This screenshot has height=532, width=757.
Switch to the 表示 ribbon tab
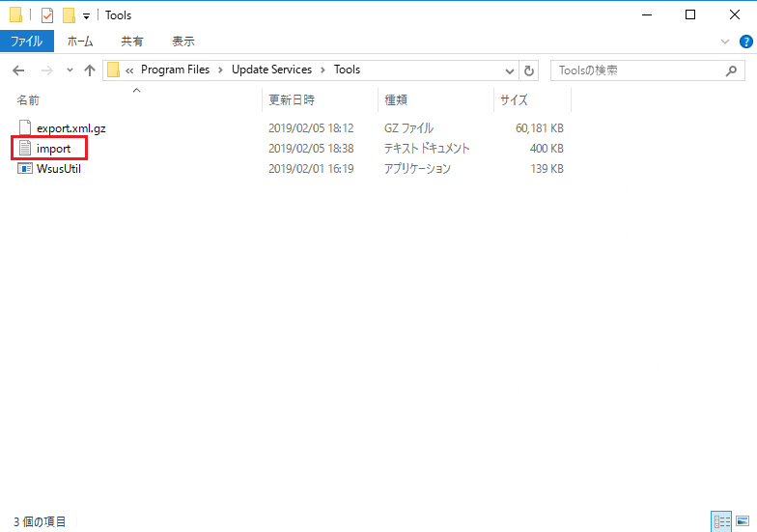coord(183,42)
